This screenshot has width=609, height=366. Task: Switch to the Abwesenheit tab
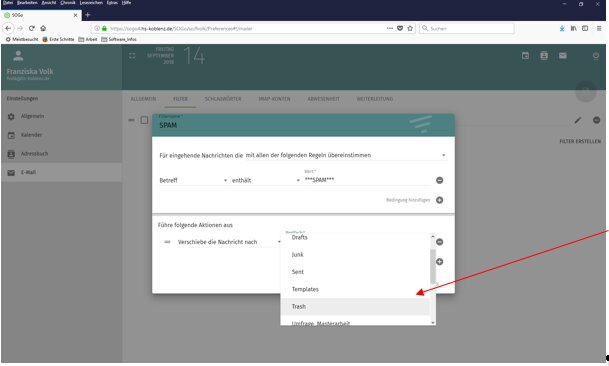(x=324, y=99)
